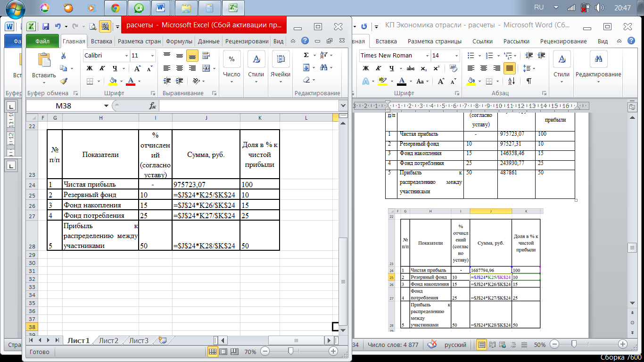
Task: Show paragraph marks in Word
Action: coord(528,81)
